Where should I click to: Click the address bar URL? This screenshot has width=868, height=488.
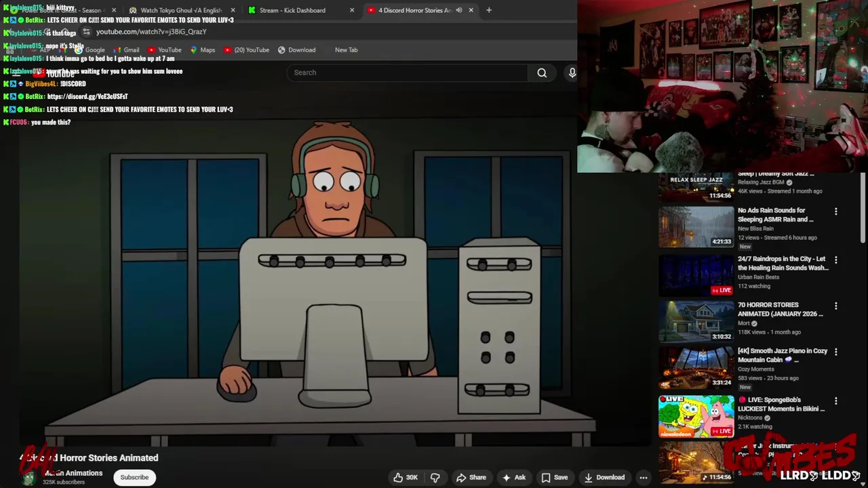click(151, 32)
